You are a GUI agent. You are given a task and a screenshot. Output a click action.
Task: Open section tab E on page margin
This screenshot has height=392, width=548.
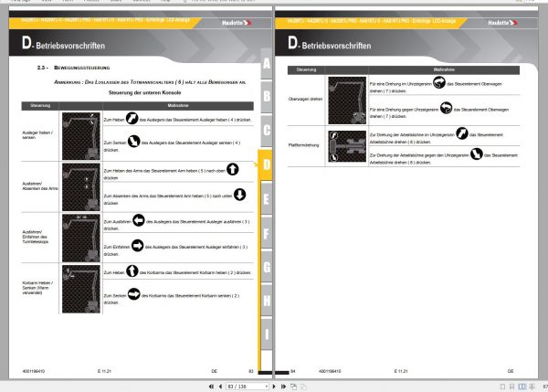tap(267, 198)
